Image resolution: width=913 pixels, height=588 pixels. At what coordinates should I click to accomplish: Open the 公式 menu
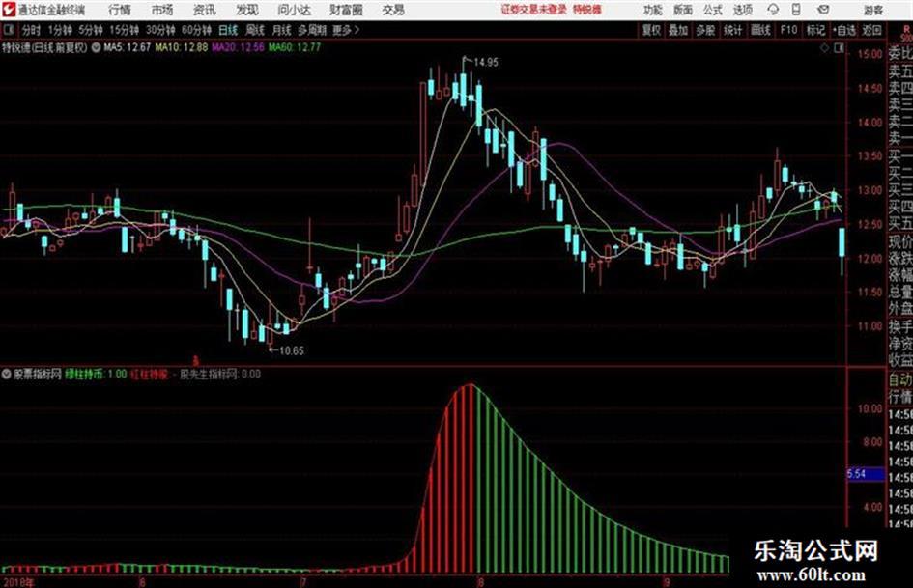(x=713, y=10)
